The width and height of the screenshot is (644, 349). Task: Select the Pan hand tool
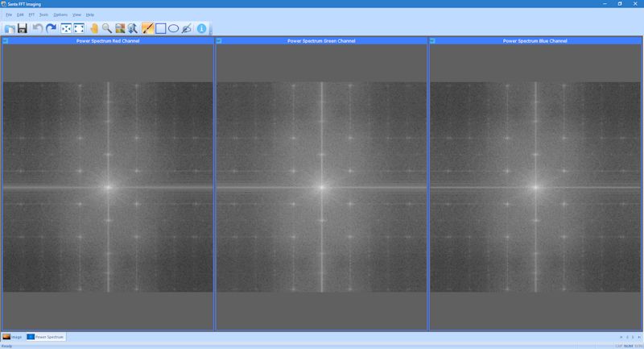pyautogui.click(x=94, y=29)
